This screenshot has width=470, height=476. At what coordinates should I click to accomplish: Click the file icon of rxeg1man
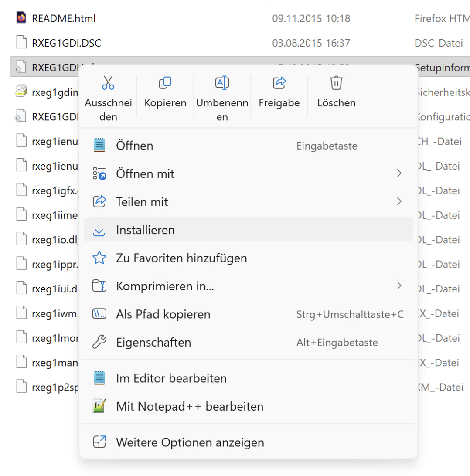tap(21, 362)
